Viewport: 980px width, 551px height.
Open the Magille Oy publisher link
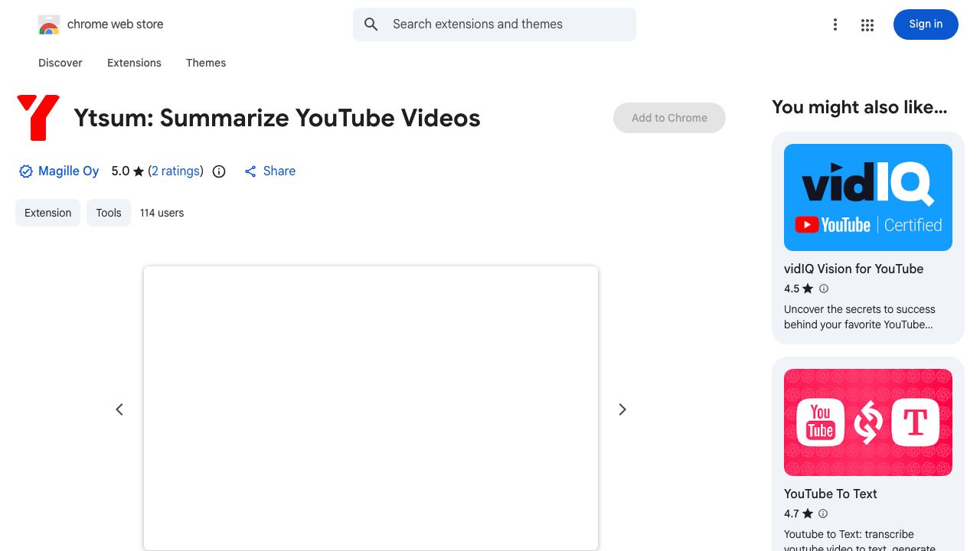click(69, 171)
